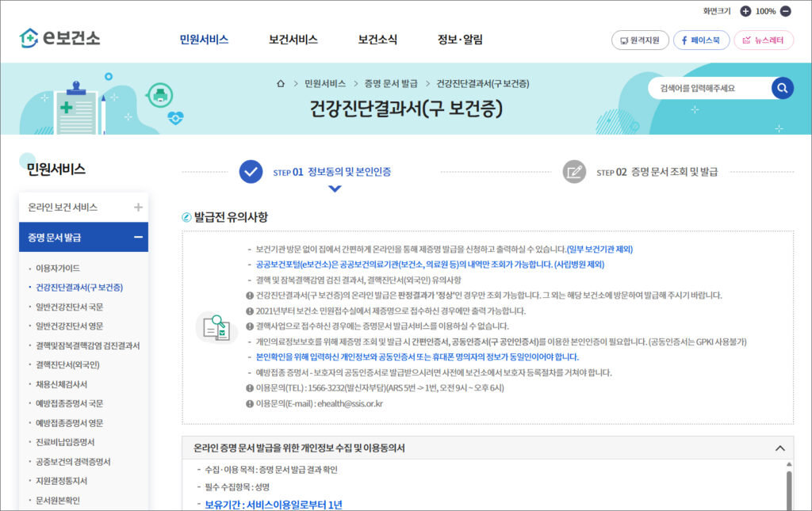The image size is (812, 511).
Task: Decrease screen size with minus icon
Action: point(785,11)
